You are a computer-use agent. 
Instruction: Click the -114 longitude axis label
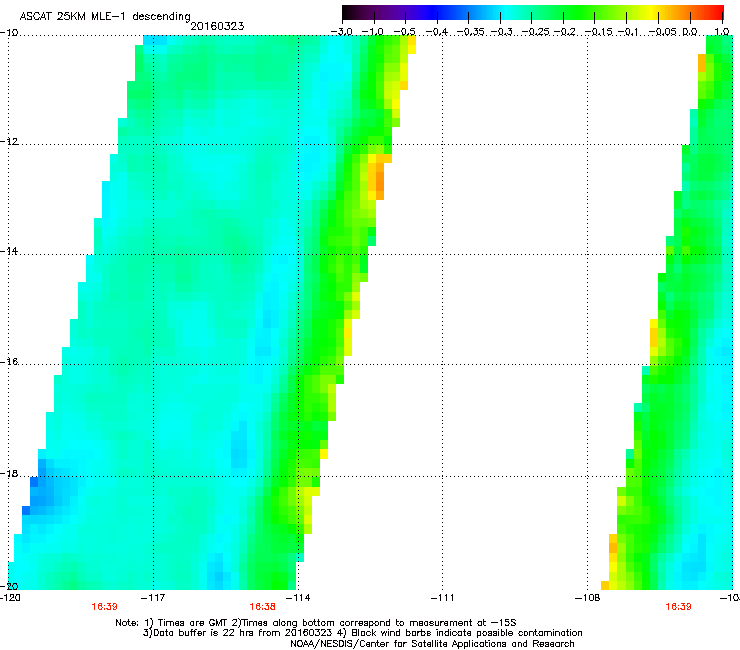(x=298, y=598)
